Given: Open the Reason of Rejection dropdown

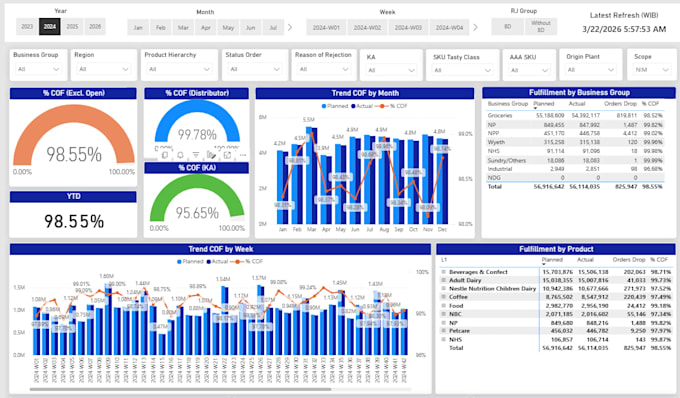Looking at the screenshot, I should pos(323,69).
